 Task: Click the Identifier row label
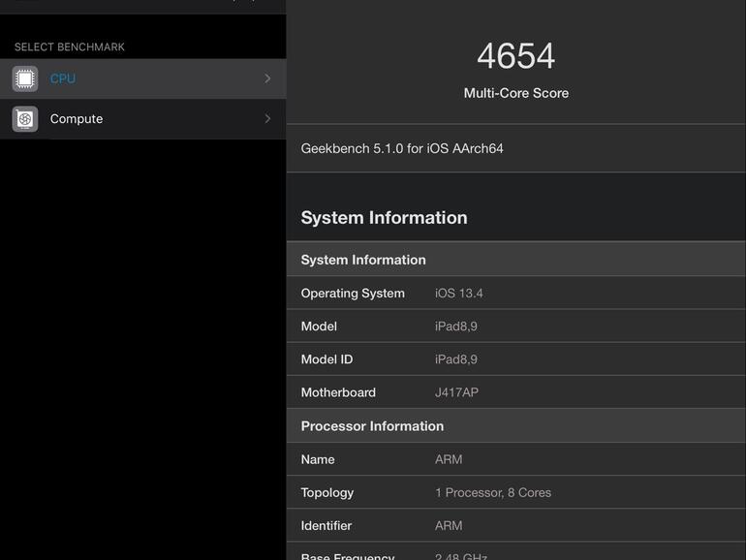tap(326, 525)
